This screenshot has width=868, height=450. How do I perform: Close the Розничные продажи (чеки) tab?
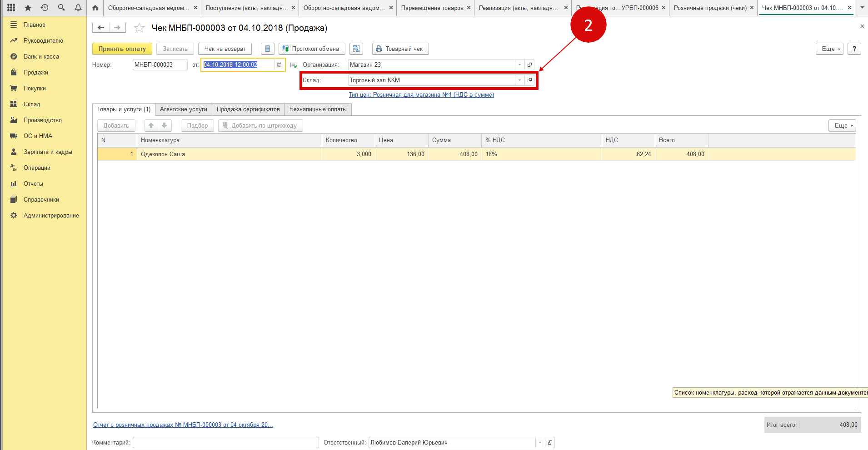tap(752, 8)
